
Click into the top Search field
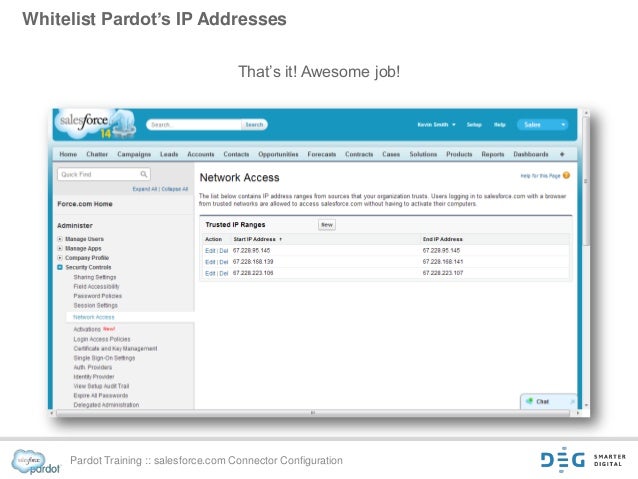(x=194, y=125)
